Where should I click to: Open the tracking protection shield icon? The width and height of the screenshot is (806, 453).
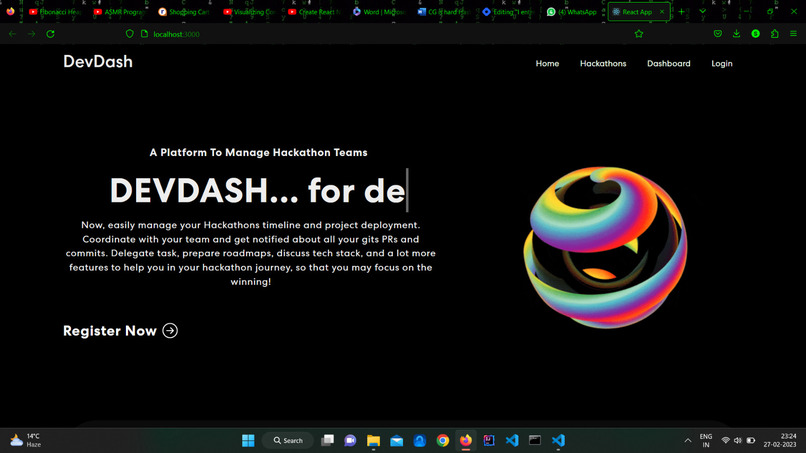[130, 34]
